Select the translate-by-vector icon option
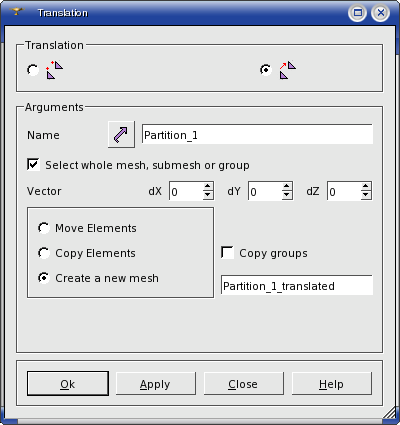 (x=266, y=70)
